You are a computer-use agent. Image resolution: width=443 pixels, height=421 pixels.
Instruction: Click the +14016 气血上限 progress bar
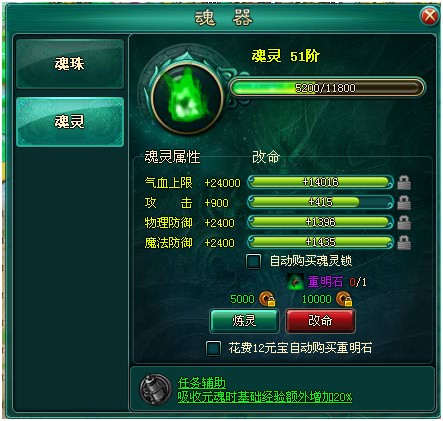pyautogui.click(x=321, y=182)
